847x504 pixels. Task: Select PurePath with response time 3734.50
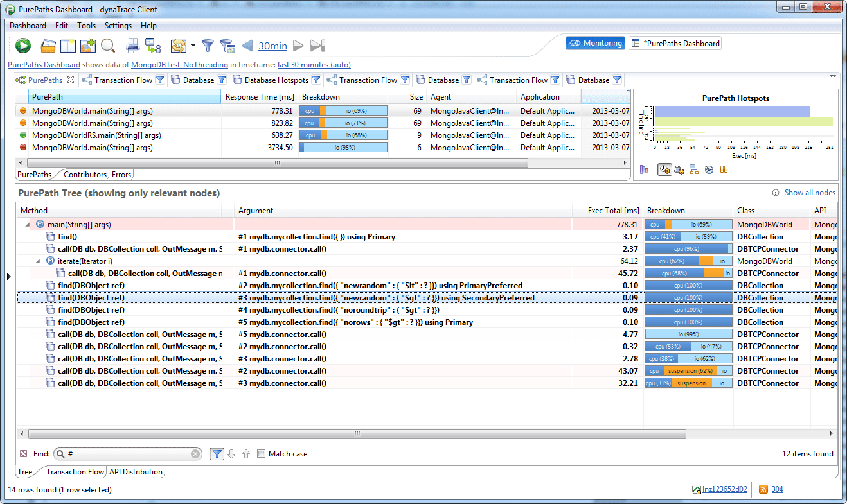[x=323, y=148]
